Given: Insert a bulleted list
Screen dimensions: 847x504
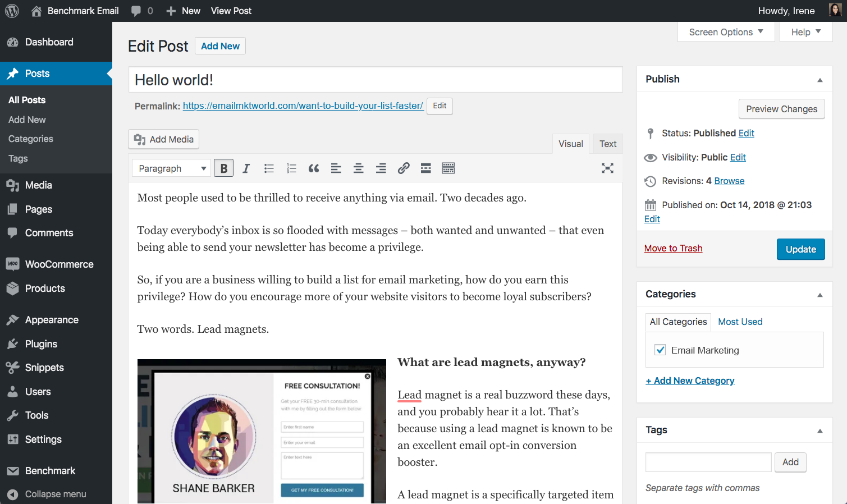Looking at the screenshot, I should (x=269, y=168).
